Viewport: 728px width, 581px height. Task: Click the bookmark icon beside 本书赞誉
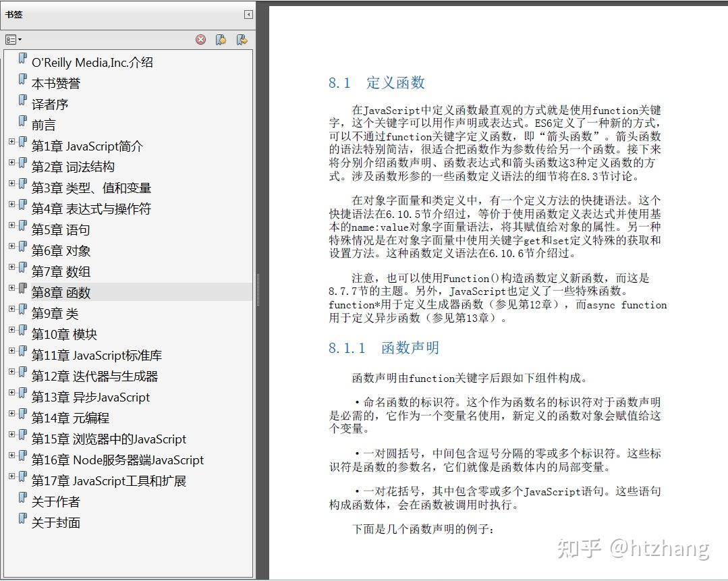[23, 82]
